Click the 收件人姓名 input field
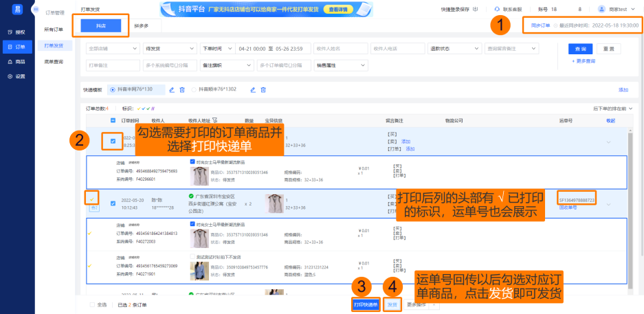644x314 pixels. coord(341,48)
